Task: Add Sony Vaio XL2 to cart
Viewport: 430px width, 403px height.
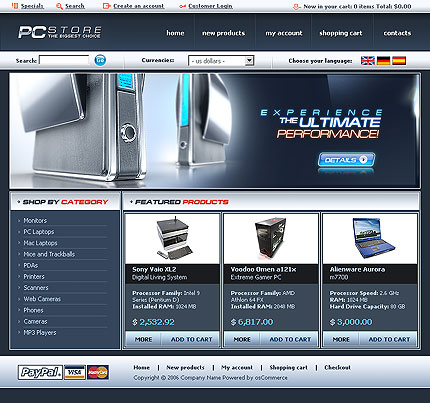Action: (x=191, y=339)
